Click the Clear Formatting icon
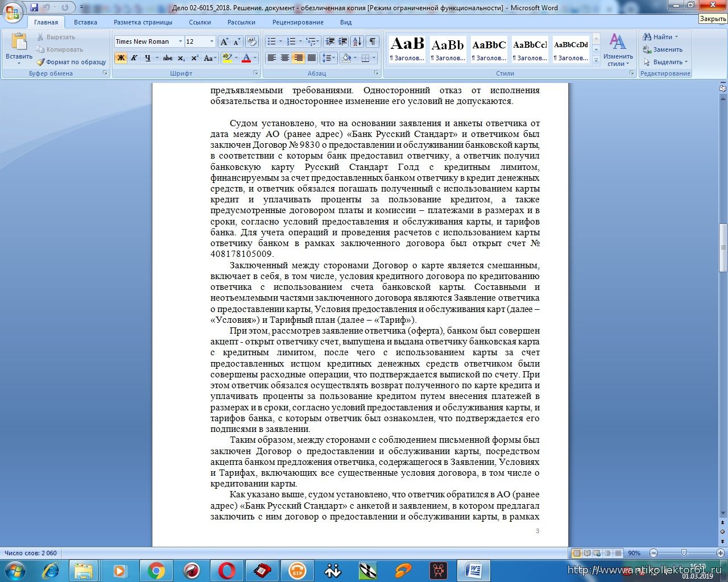The height and width of the screenshot is (582, 728). pos(253,41)
